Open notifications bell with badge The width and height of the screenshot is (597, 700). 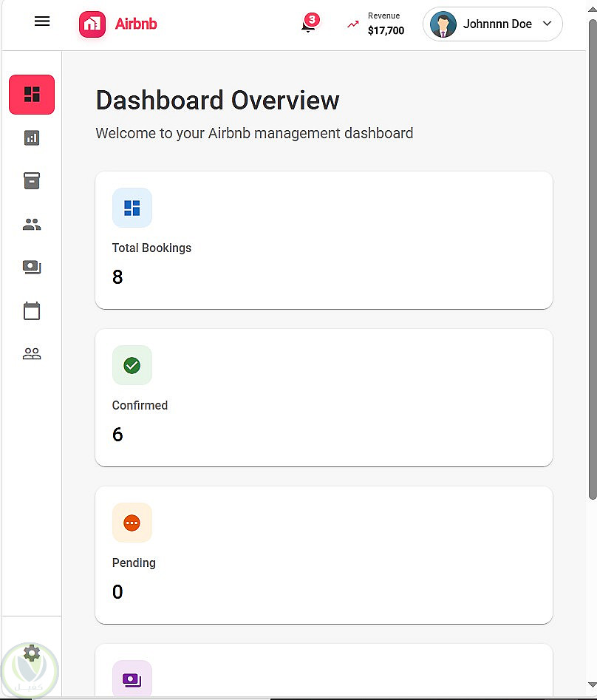click(308, 26)
